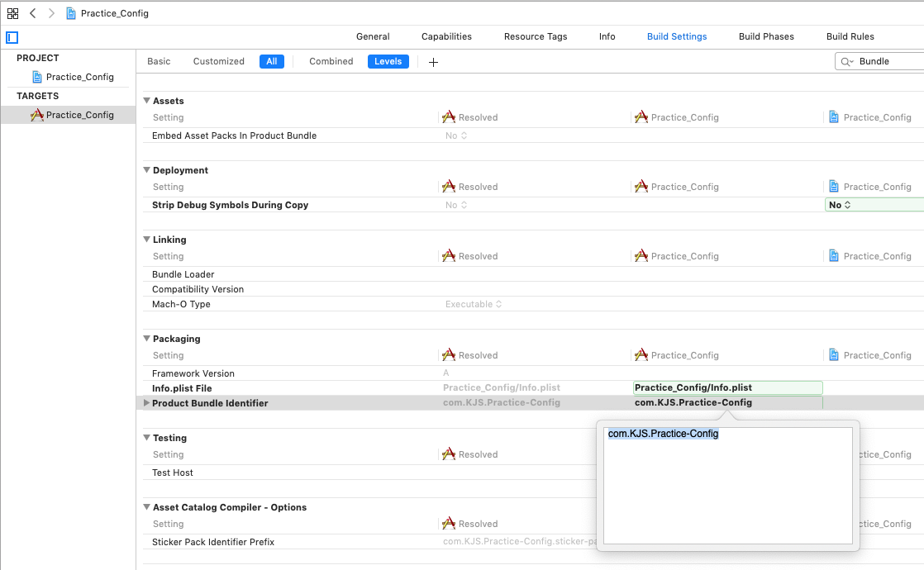Open Strip Debug Symbols resolved No dropdown
This screenshot has width=924, height=570.
point(456,205)
